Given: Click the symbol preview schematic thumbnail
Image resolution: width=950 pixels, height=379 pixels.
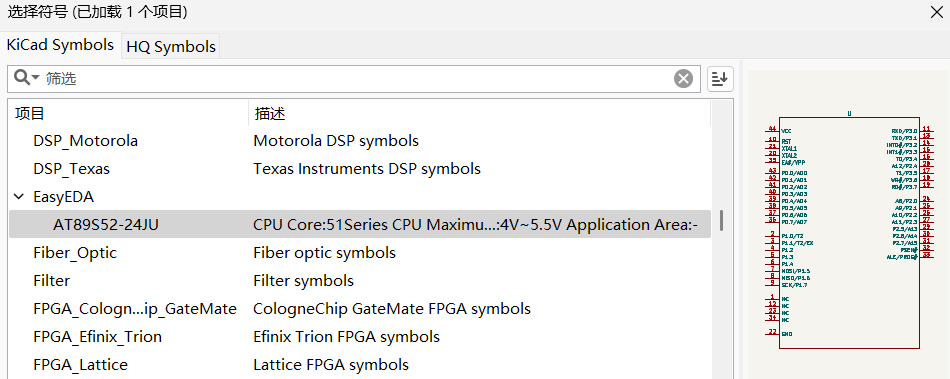Looking at the screenshot, I should [849, 230].
